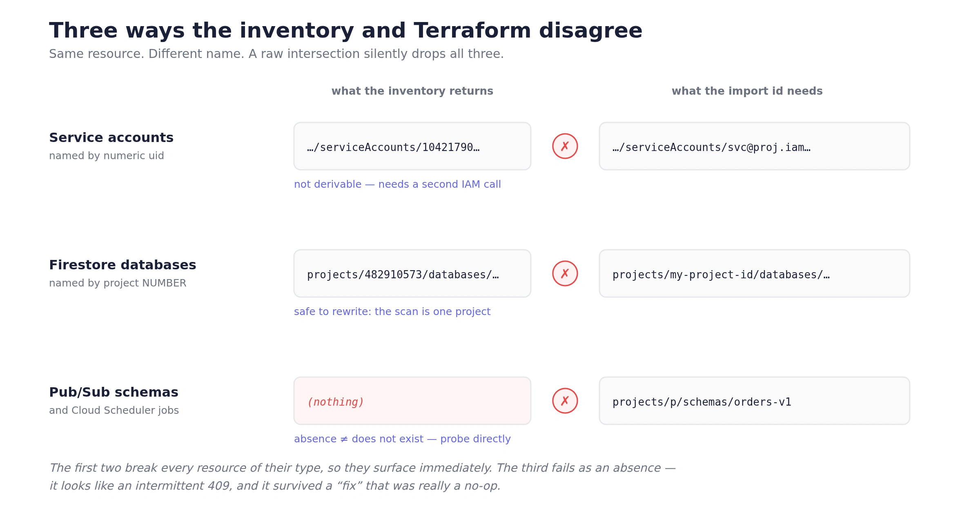The height and width of the screenshot is (506, 980).
Task: Click the projects/p/schemas/orders-v1 box
Action: pyautogui.click(x=755, y=401)
